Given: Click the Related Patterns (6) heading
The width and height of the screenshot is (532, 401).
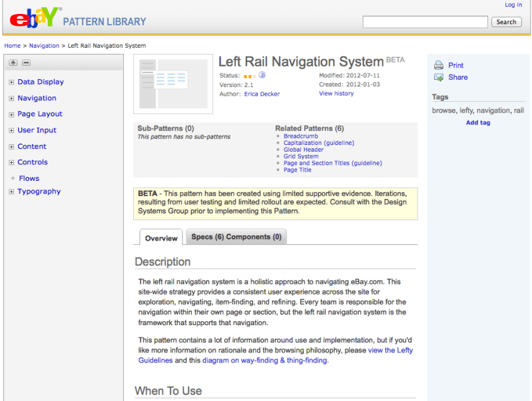Looking at the screenshot, I should 310,128.
